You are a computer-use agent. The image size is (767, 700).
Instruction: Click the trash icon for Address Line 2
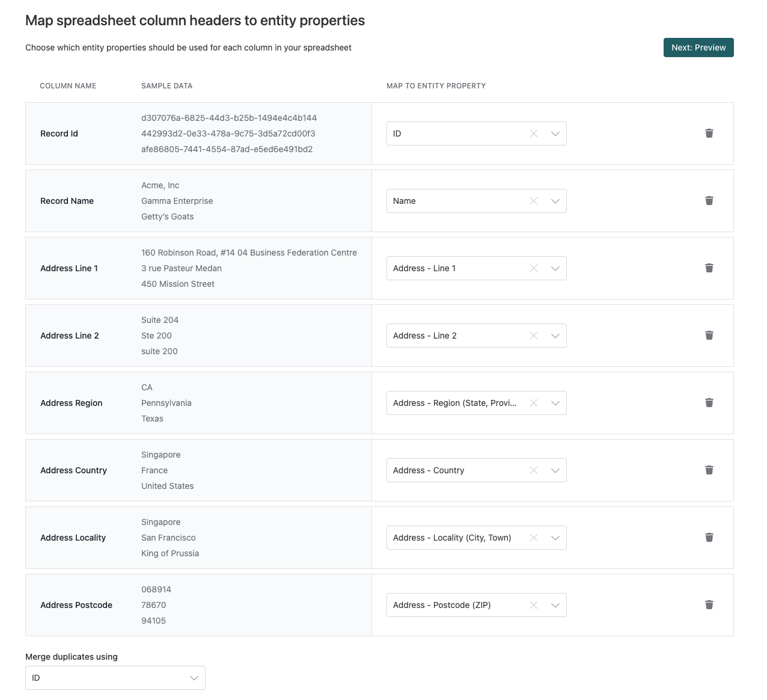click(x=709, y=336)
